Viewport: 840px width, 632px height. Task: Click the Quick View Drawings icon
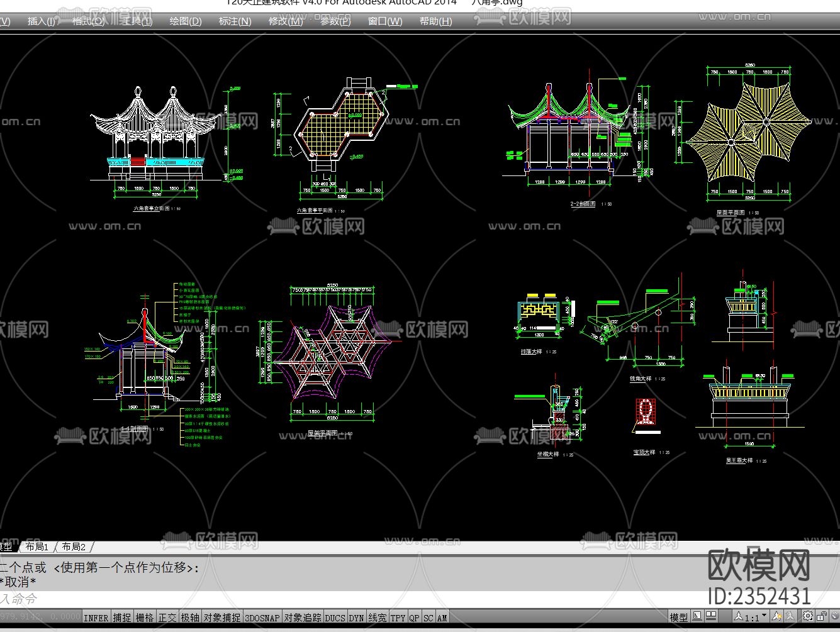pos(712,616)
